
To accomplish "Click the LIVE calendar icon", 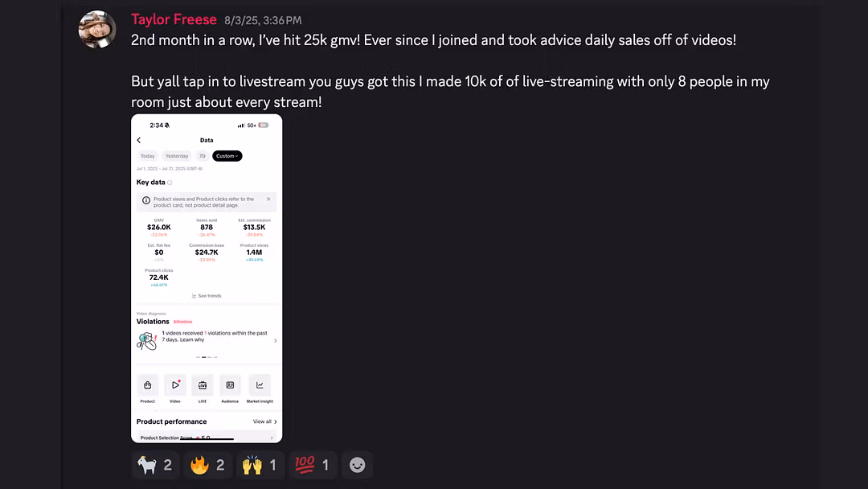I will click(x=203, y=385).
